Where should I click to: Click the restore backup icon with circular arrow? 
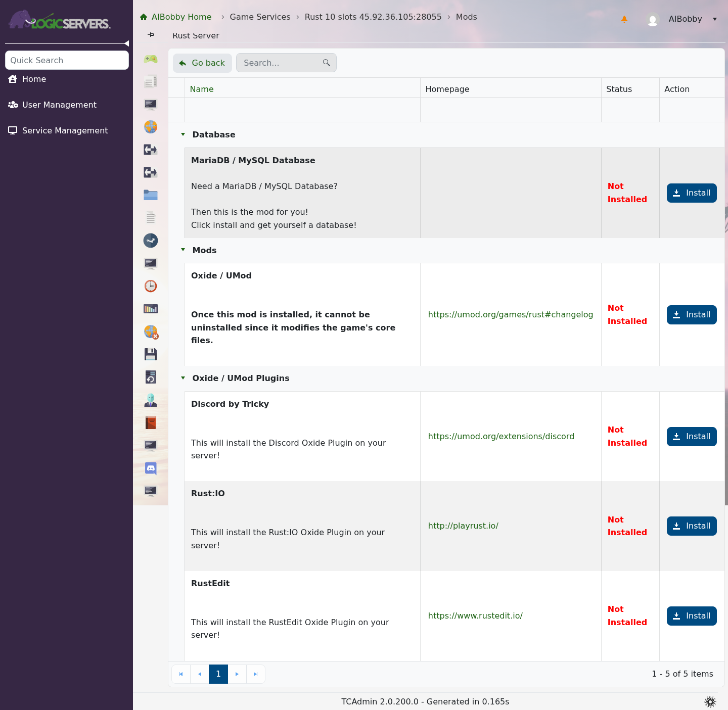click(x=151, y=377)
